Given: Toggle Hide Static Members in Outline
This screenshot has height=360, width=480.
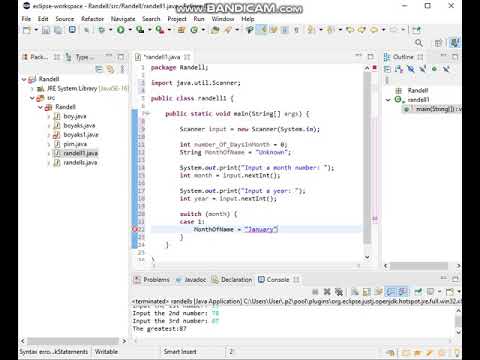Looking at the screenshot, I should pyautogui.click(x=423, y=69).
